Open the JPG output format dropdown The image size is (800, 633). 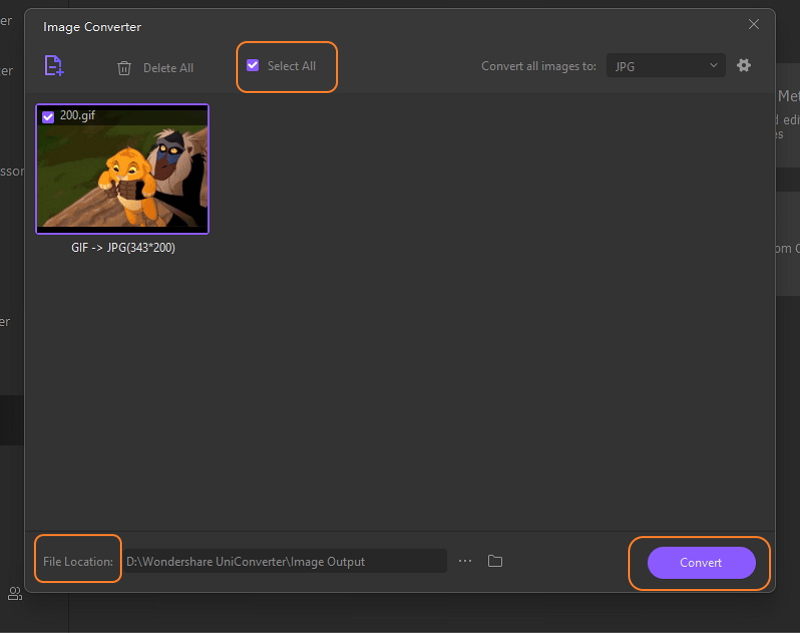pyautogui.click(x=666, y=66)
